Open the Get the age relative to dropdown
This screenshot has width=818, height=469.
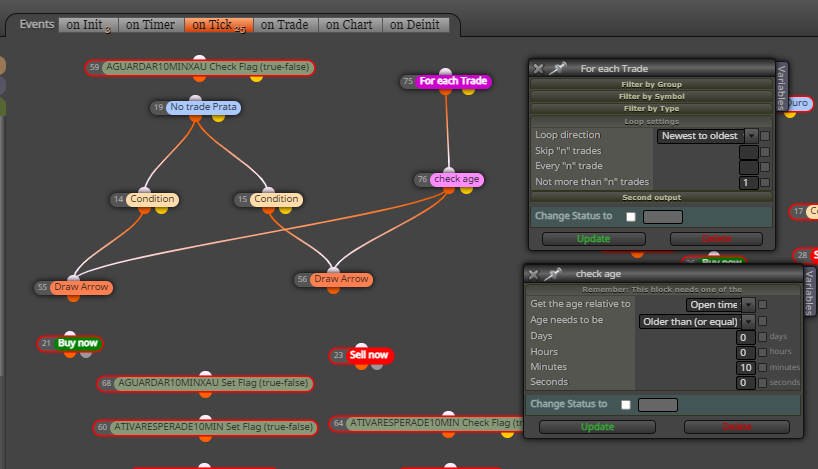[x=720, y=304]
